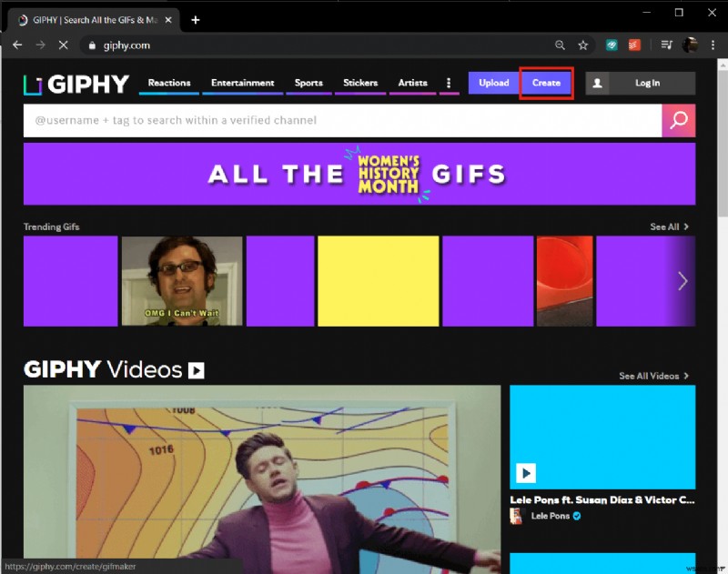The height and width of the screenshot is (574, 728).
Task: Click the Create button
Action: point(546,83)
